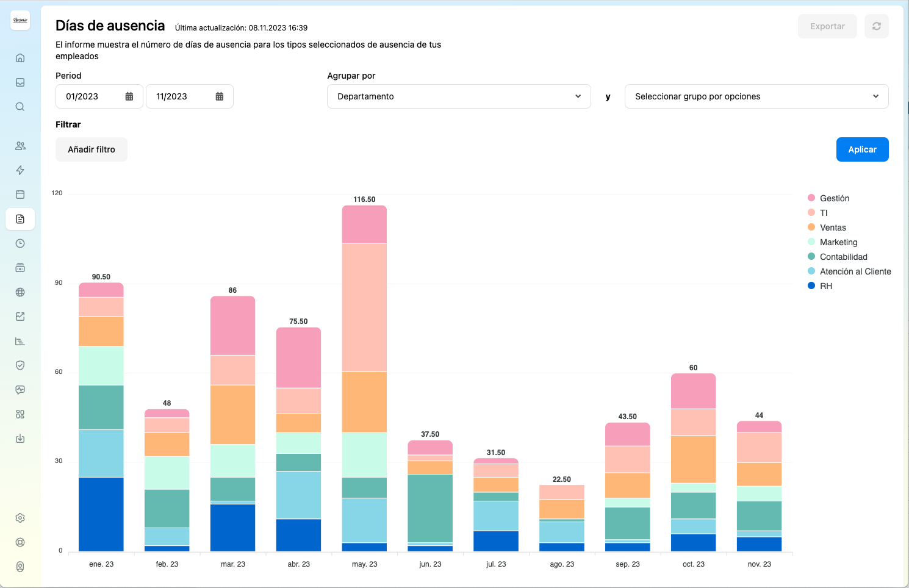Click the 'feb. 23' axis label
This screenshot has height=588, width=909.
tap(167, 564)
